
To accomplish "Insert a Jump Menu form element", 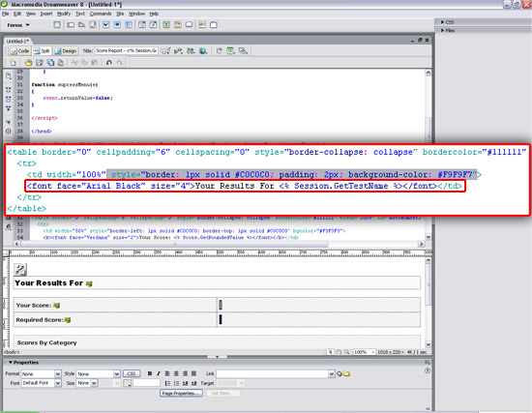I will coord(154,25).
